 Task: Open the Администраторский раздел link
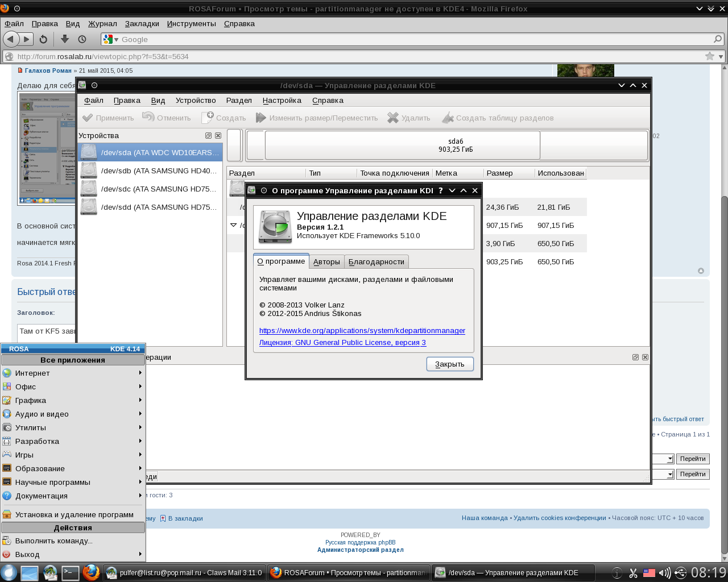click(361, 550)
